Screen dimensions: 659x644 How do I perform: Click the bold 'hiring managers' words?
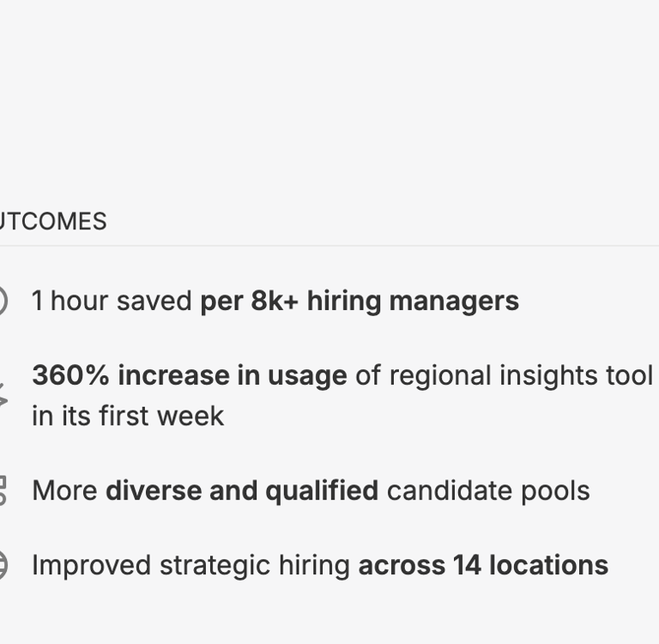pos(413,302)
